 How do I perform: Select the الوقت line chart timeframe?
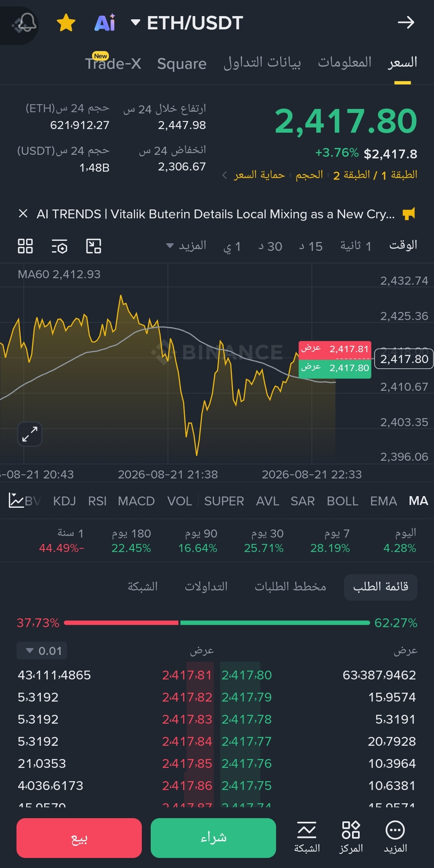coord(403,245)
